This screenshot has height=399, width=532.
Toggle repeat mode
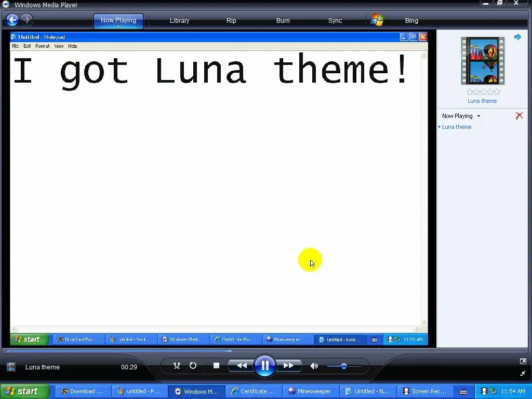(x=193, y=366)
